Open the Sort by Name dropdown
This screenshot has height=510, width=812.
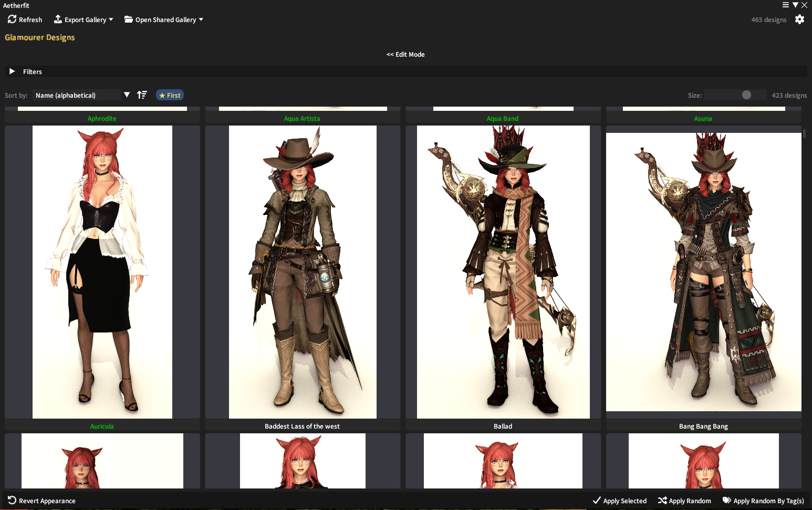[x=82, y=95]
